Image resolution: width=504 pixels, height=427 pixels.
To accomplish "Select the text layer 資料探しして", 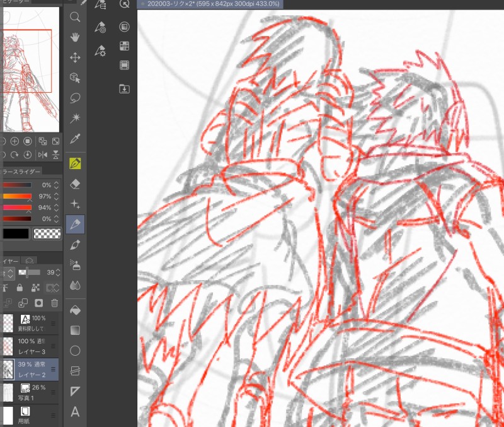I will tap(29, 323).
